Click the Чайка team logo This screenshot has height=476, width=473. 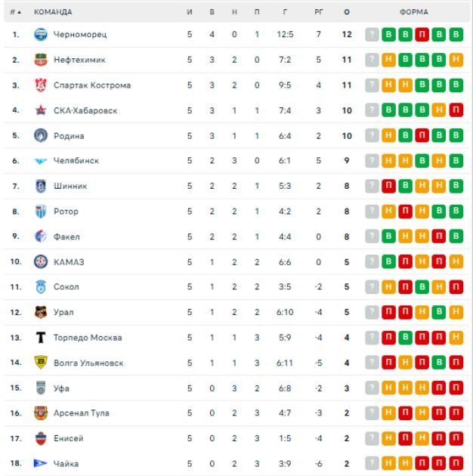[41, 463]
